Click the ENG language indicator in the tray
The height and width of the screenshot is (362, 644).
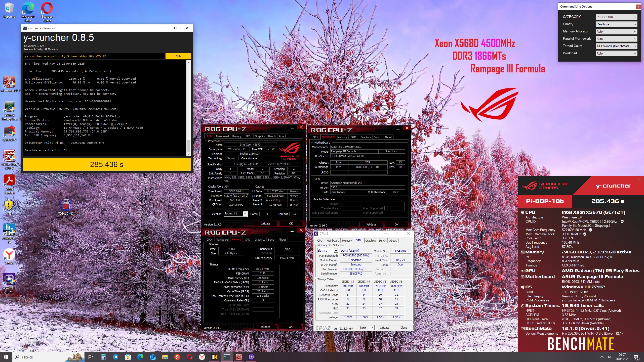click(x=609, y=357)
